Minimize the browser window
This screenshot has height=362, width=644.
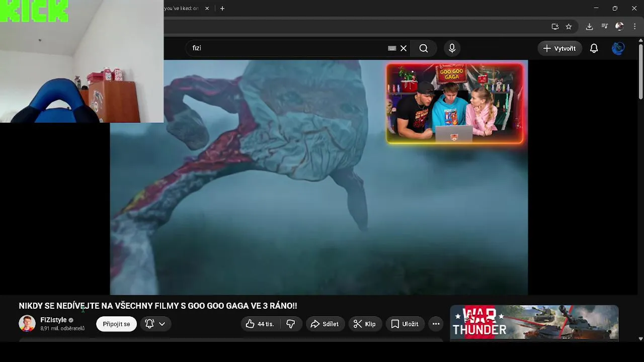596,9
